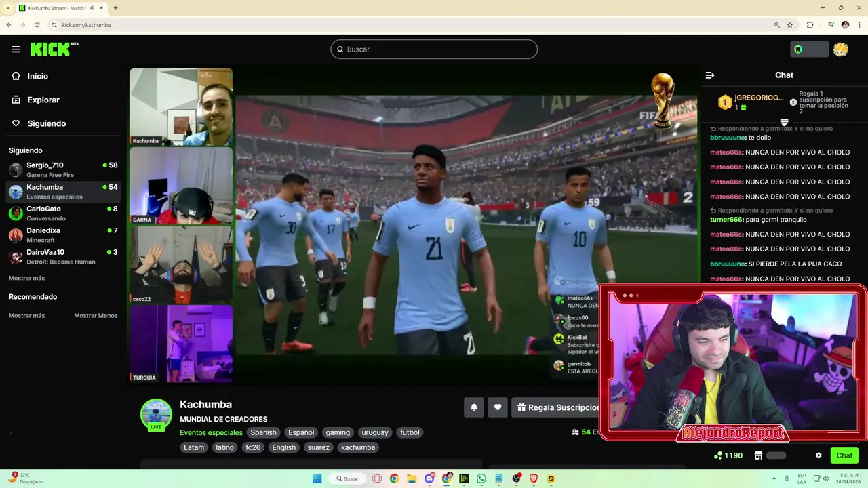Reload the page in the browser

tap(37, 25)
